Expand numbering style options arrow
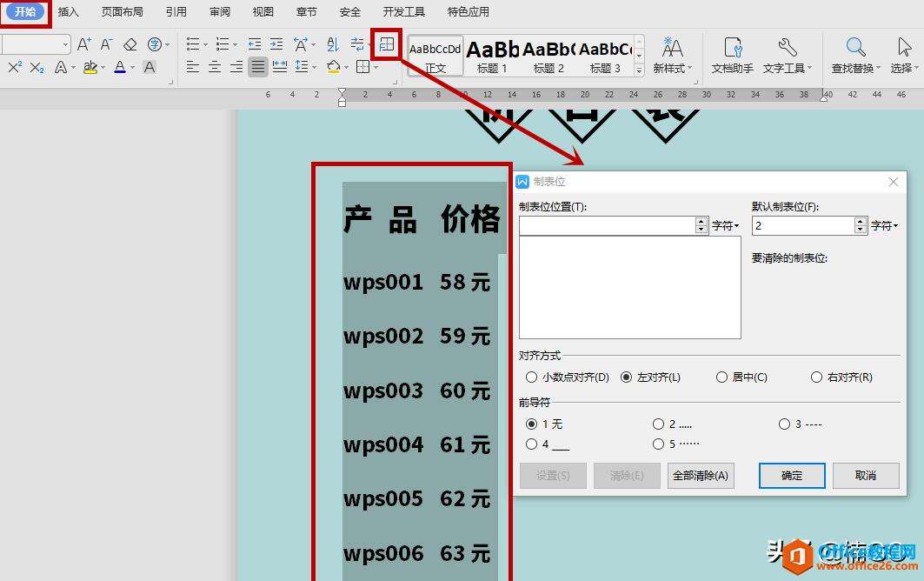The image size is (924, 581). (x=235, y=45)
